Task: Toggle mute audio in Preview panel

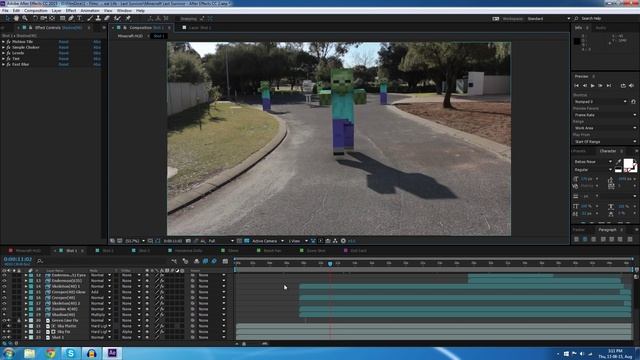Action: pyautogui.click(x=631, y=86)
